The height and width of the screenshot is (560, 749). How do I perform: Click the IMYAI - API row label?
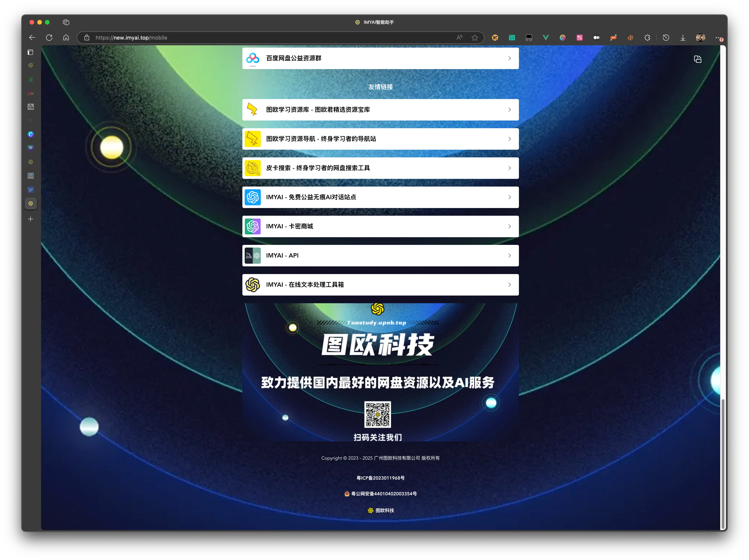click(282, 255)
